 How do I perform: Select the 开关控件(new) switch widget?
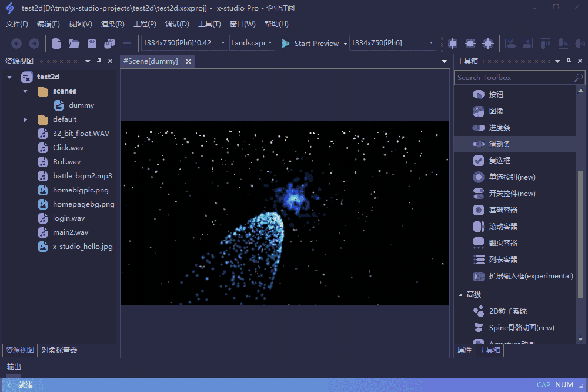point(512,194)
